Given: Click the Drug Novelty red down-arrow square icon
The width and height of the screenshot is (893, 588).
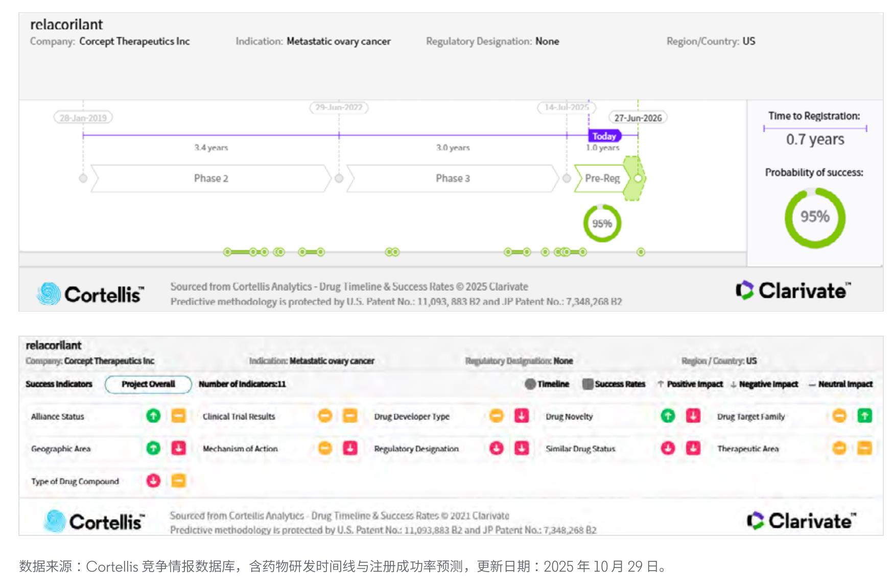Looking at the screenshot, I should [693, 416].
